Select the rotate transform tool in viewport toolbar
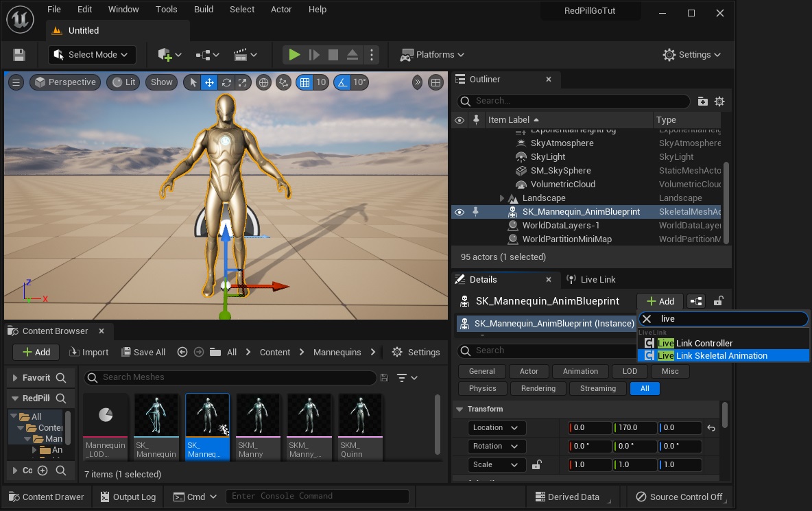 pos(226,82)
